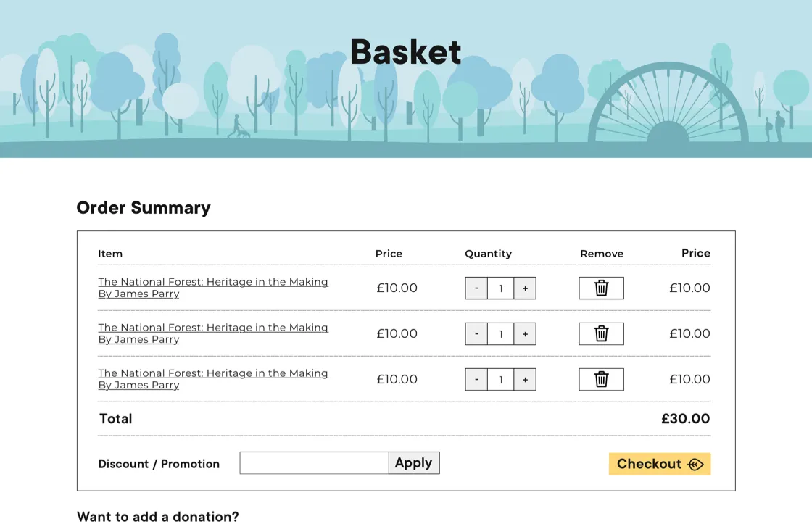Image resolution: width=812 pixels, height=532 pixels.
Task: Open the first National Forest book link
Action: 213,282
